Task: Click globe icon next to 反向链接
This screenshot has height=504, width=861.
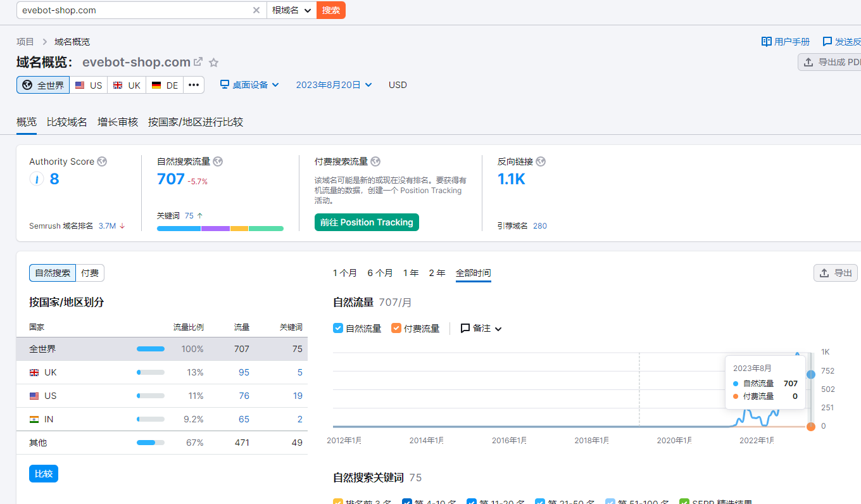Action: tap(541, 161)
